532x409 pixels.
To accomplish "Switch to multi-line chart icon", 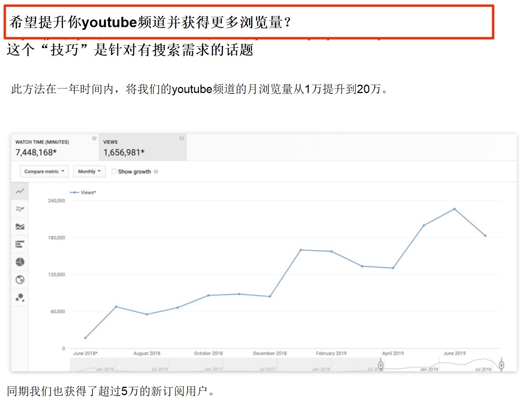I will pyautogui.click(x=20, y=209).
